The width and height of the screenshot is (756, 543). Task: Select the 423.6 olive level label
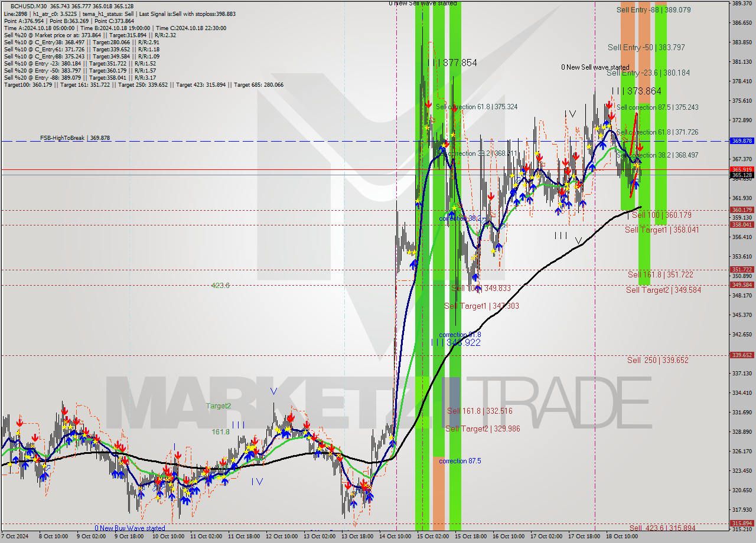click(x=220, y=286)
